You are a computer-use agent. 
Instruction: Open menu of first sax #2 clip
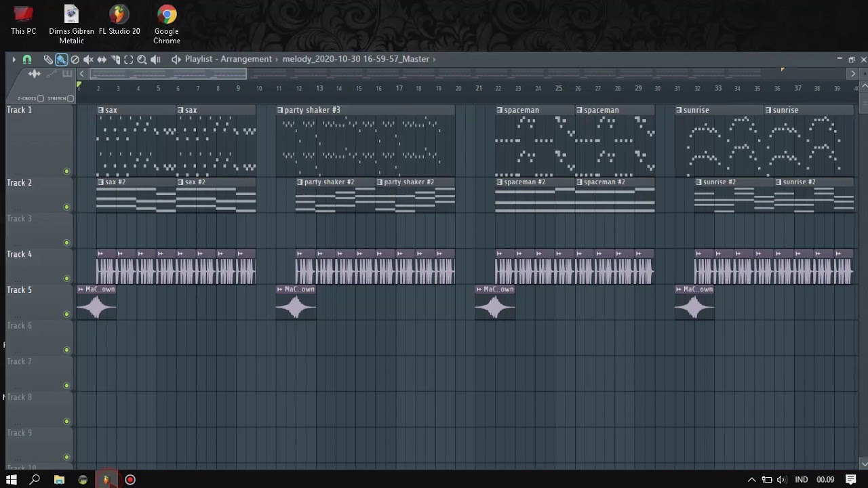click(x=100, y=182)
